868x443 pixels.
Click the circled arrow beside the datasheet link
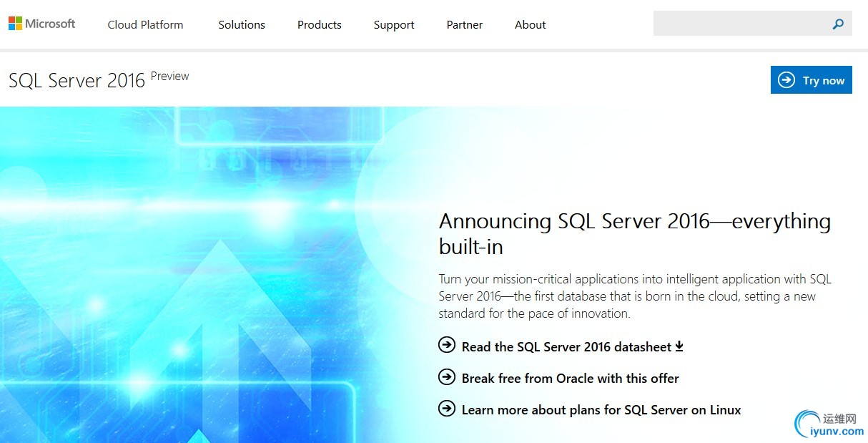point(447,345)
